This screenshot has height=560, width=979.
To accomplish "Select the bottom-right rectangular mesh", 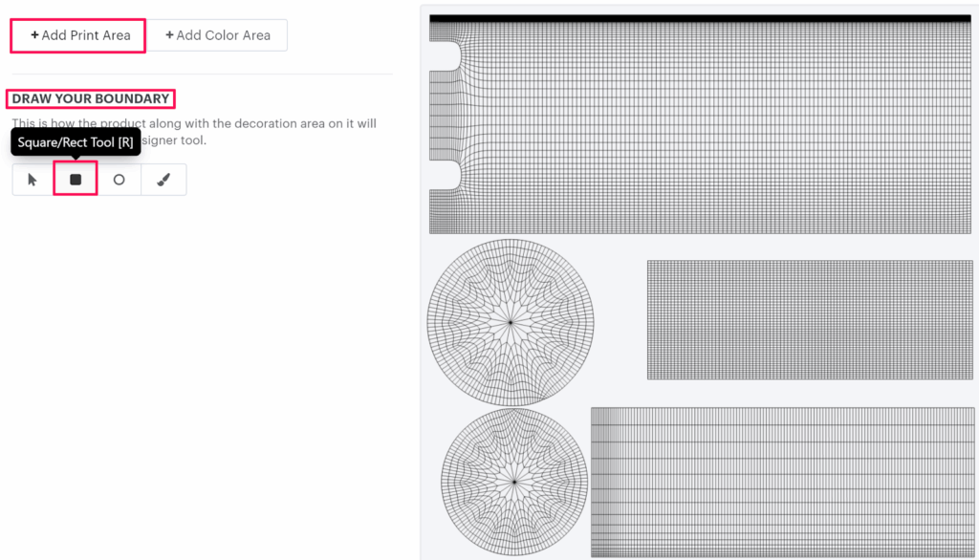I will click(x=782, y=482).
